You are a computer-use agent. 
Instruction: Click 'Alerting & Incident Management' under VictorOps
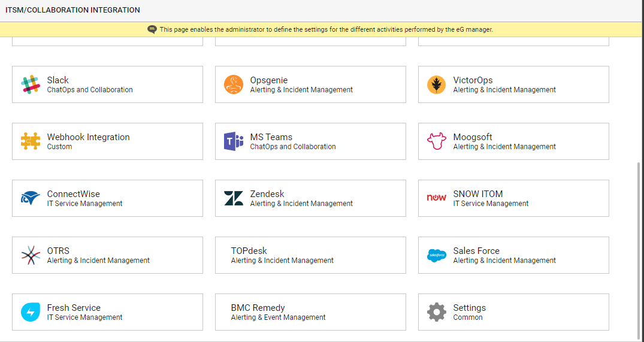coord(504,89)
